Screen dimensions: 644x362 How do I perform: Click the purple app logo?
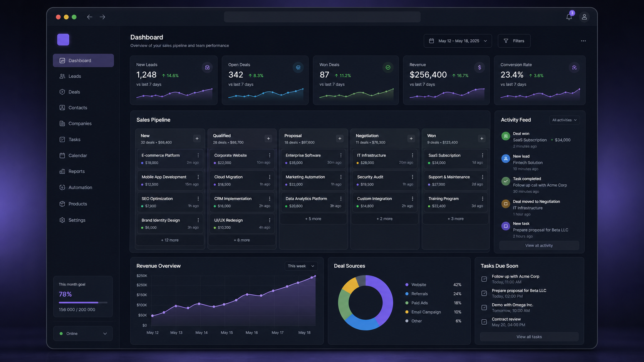coord(63,40)
